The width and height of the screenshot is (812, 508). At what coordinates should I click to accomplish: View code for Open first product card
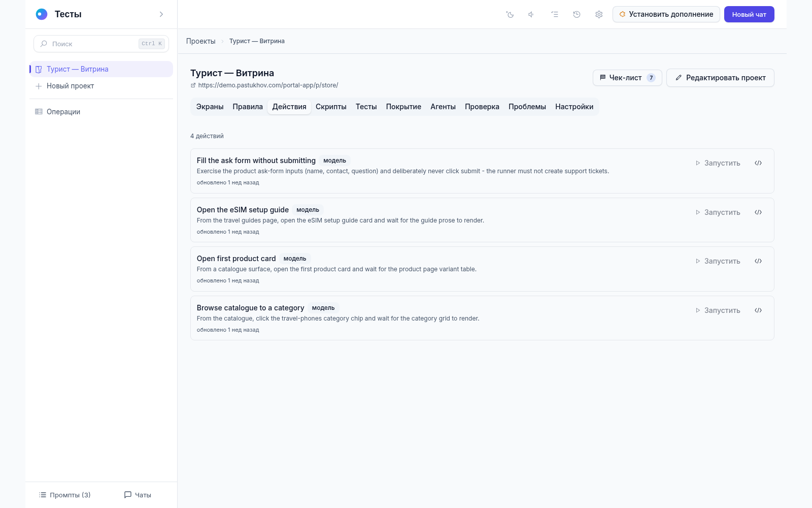(x=758, y=261)
